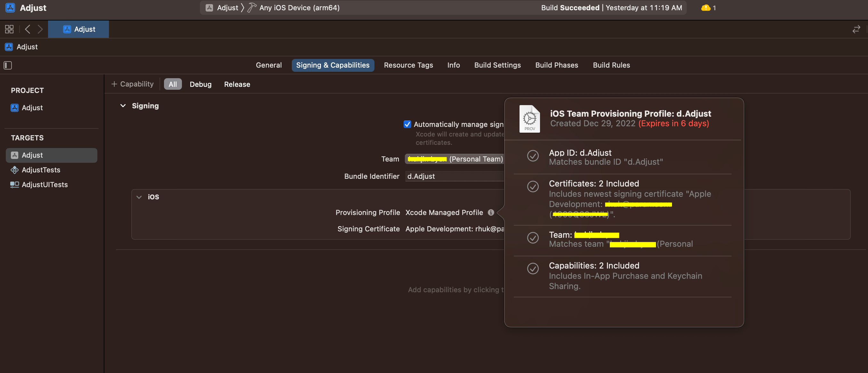
Task: Click the provisioning profile info icon
Action: tap(491, 212)
